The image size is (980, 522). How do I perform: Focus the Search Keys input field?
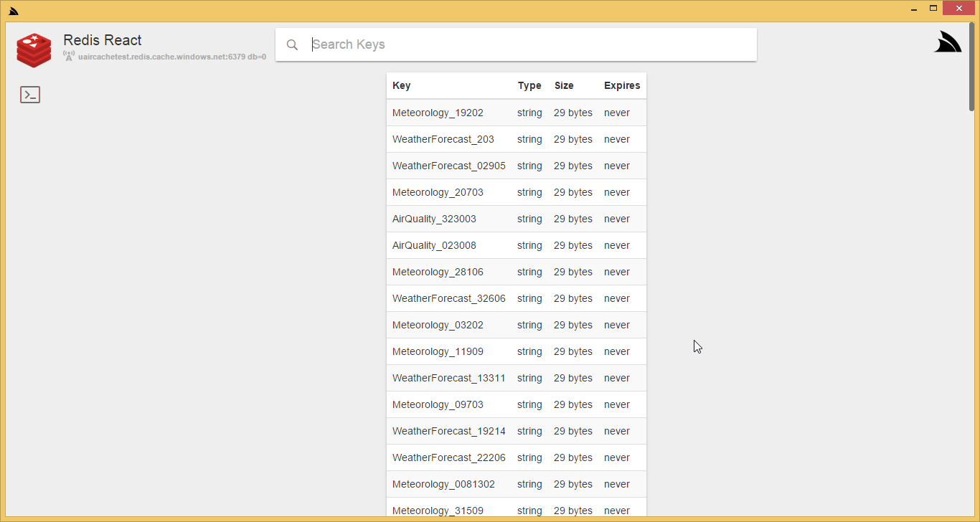click(531, 44)
